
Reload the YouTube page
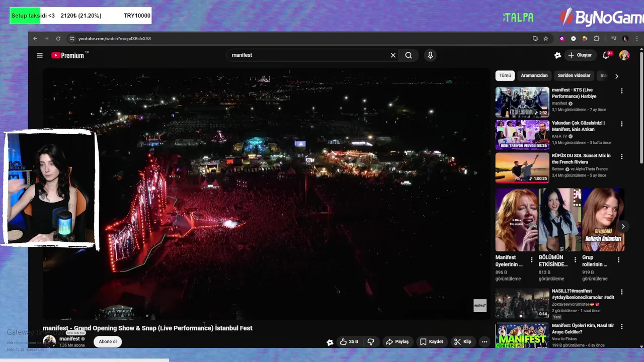(58, 39)
